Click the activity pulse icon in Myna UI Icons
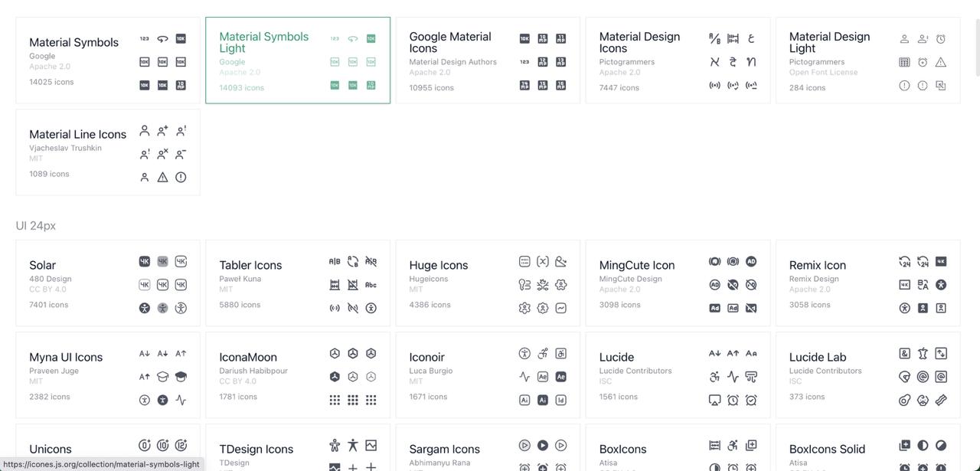 pyautogui.click(x=181, y=400)
